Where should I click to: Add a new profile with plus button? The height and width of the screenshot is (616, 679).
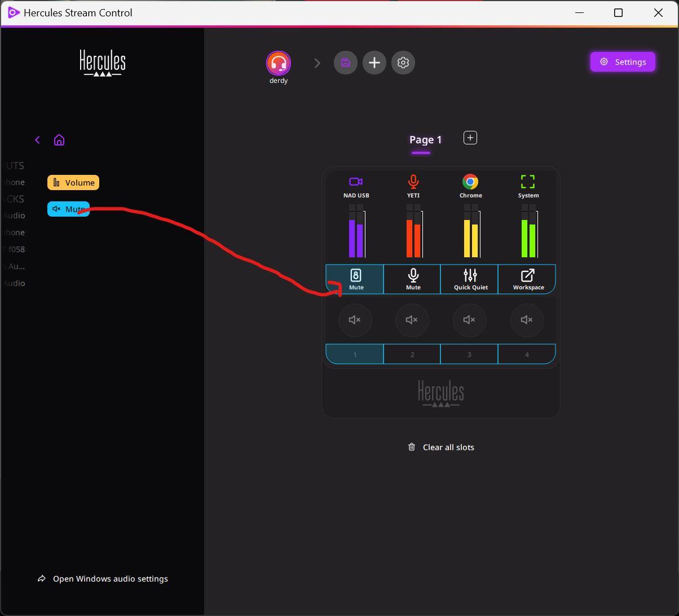pos(374,63)
